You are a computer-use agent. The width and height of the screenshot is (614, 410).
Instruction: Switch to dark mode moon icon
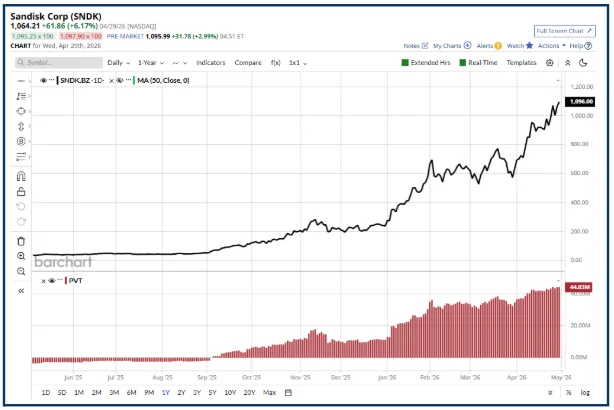583,63
